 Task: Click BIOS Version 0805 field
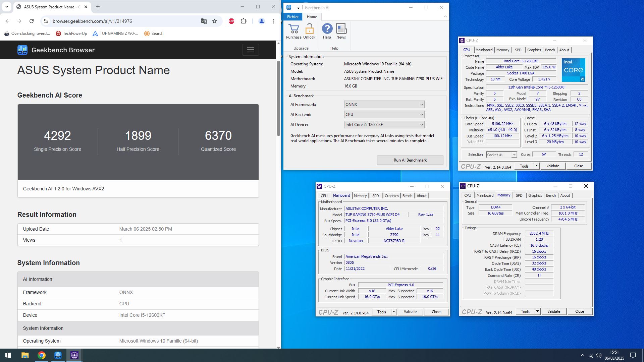[x=394, y=262]
